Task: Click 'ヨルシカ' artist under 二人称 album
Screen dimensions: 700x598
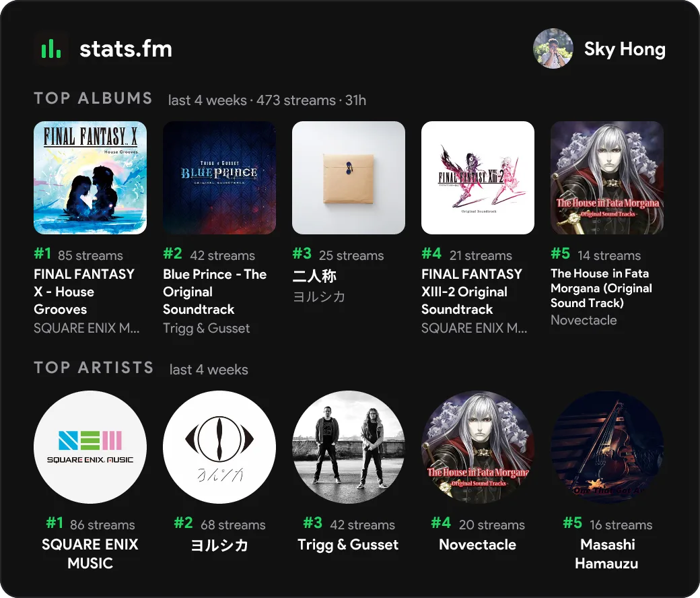Action: (x=319, y=296)
